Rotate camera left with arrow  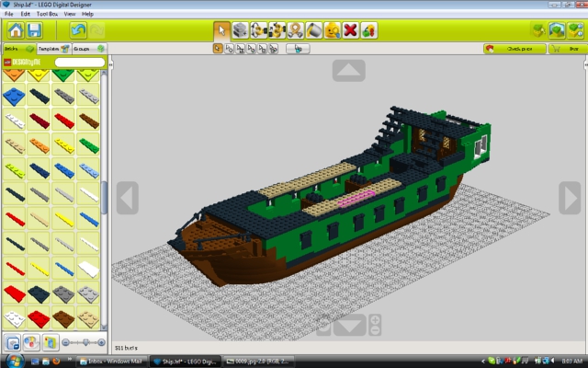[128, 198]
